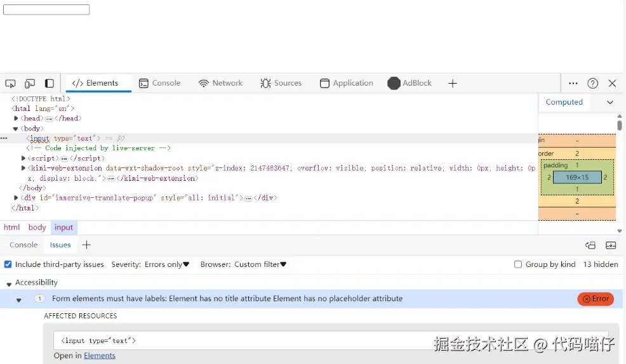Toggle the sidebar dock panel icon
Screen dimensions: 626x364
coord(49,83)
